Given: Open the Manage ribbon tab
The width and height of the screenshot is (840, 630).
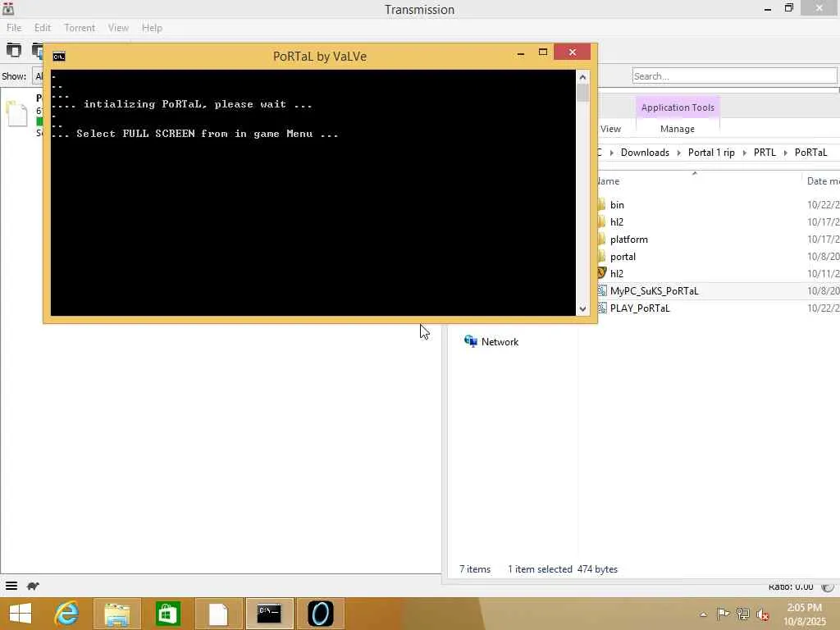Looking at the screenshot, I should (677, 129).
